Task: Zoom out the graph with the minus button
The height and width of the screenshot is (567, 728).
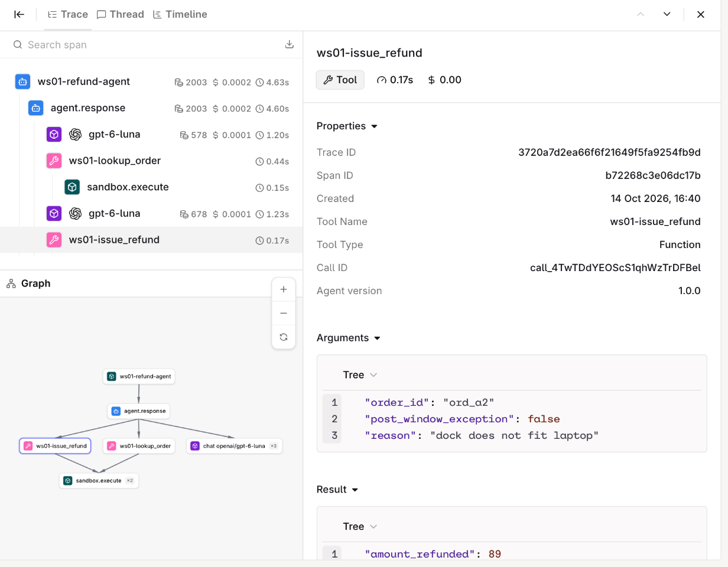Action: click(x=284, y=313)
